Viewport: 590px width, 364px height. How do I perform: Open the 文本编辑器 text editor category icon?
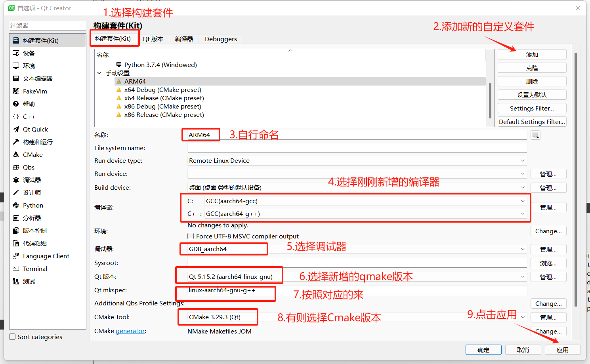click(16, 78)
